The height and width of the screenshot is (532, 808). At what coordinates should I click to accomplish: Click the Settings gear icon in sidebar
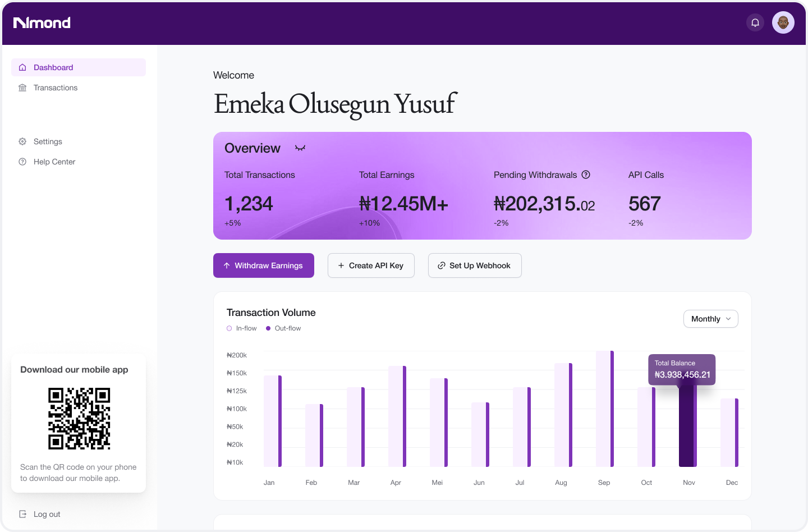22,141
